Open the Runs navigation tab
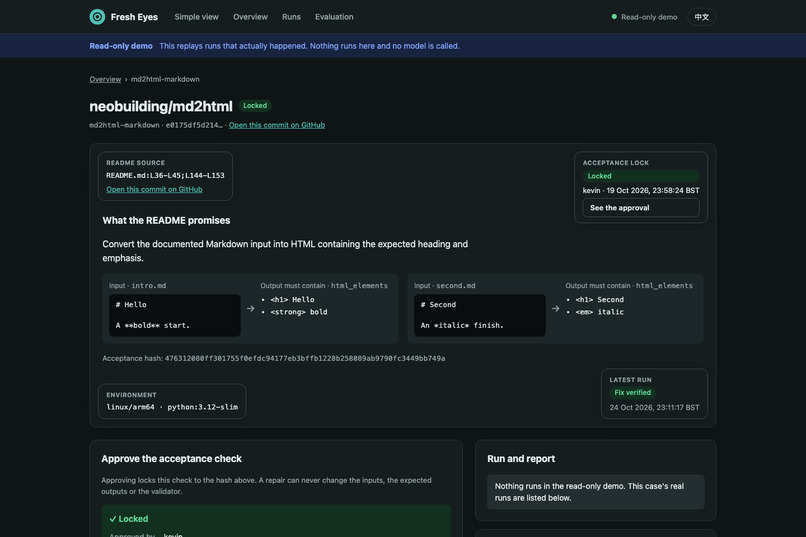 [x=291, y=17]
